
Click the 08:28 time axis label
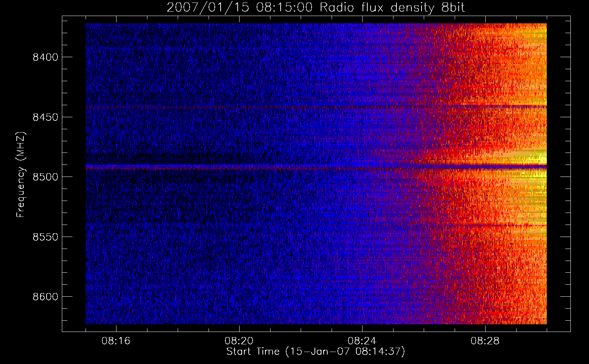(485, 341)
